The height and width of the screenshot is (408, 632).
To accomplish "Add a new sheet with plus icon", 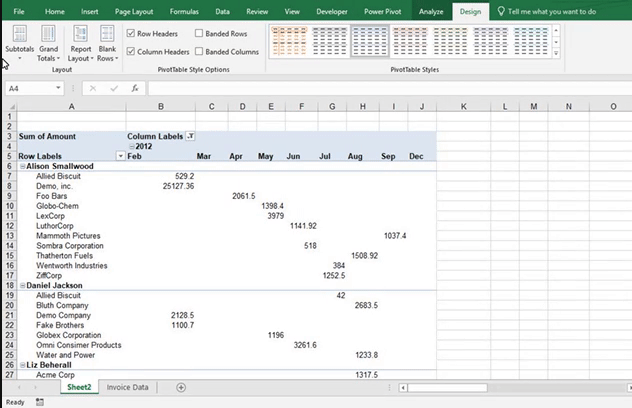I will click(x=181, y=387).
